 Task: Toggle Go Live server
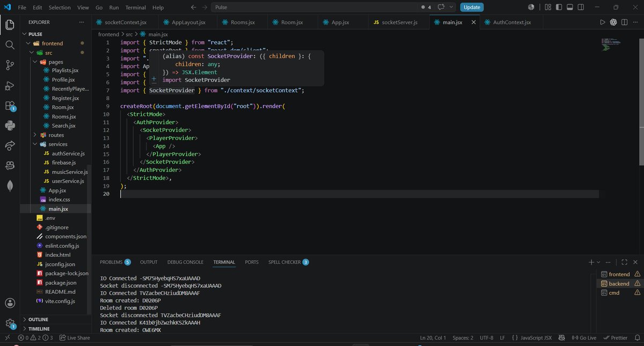coord(584,338)
